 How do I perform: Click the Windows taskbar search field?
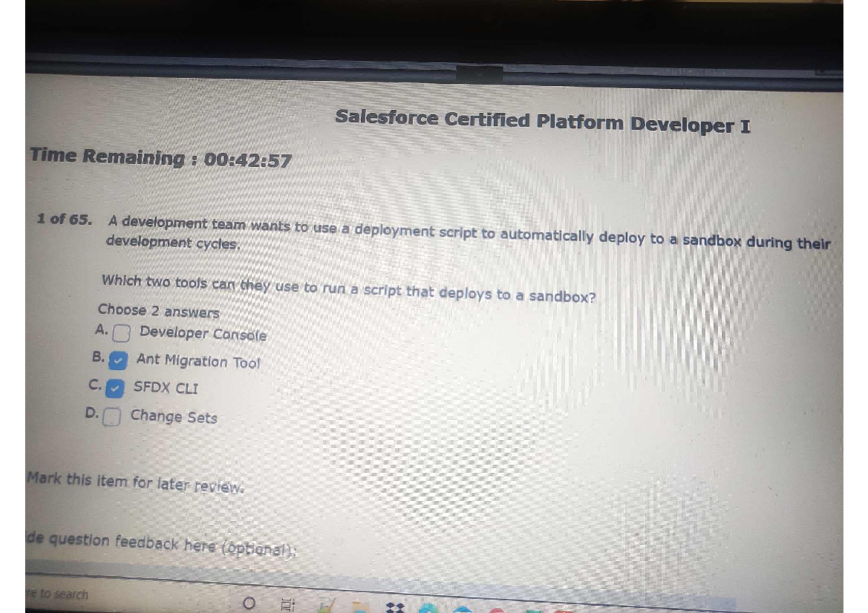[x=72, y=595]
